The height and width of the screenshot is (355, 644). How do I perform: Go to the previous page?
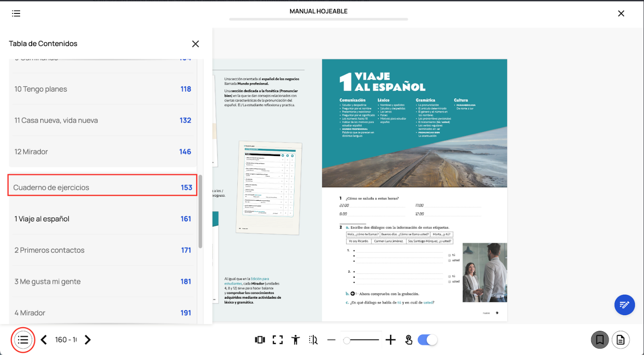(44, 340)
